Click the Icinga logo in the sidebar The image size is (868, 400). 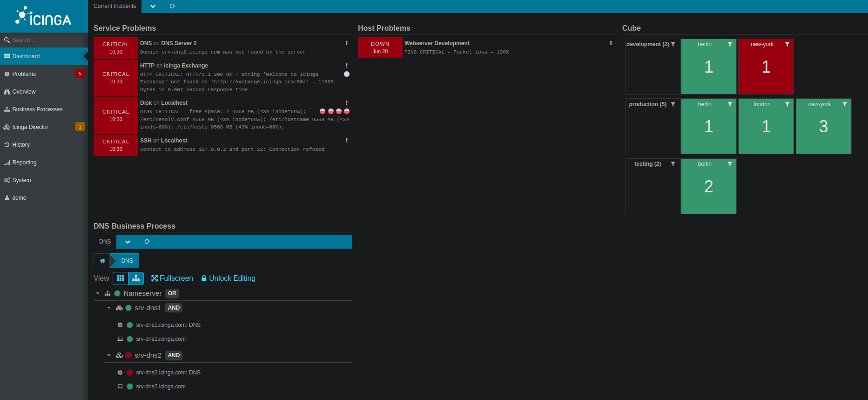(x=43, y=17)
